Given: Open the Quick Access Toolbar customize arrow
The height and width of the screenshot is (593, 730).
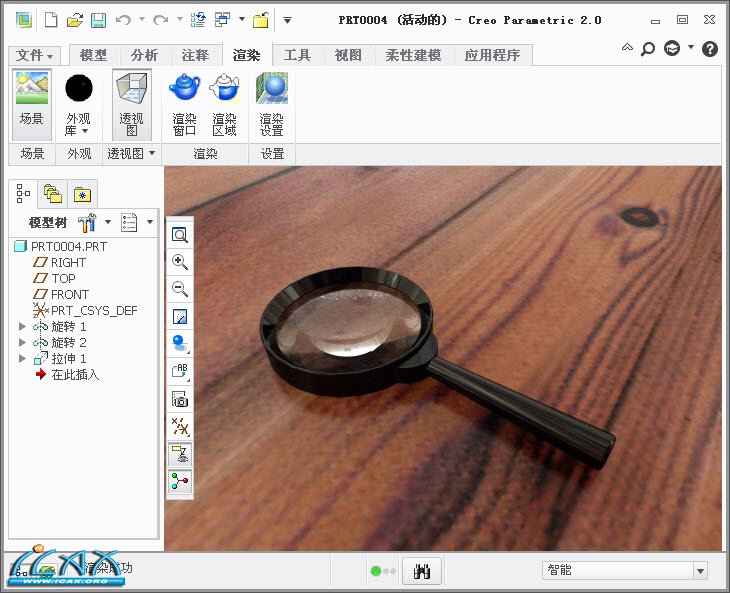Looking at the screenshot, I should pos(287,20).
